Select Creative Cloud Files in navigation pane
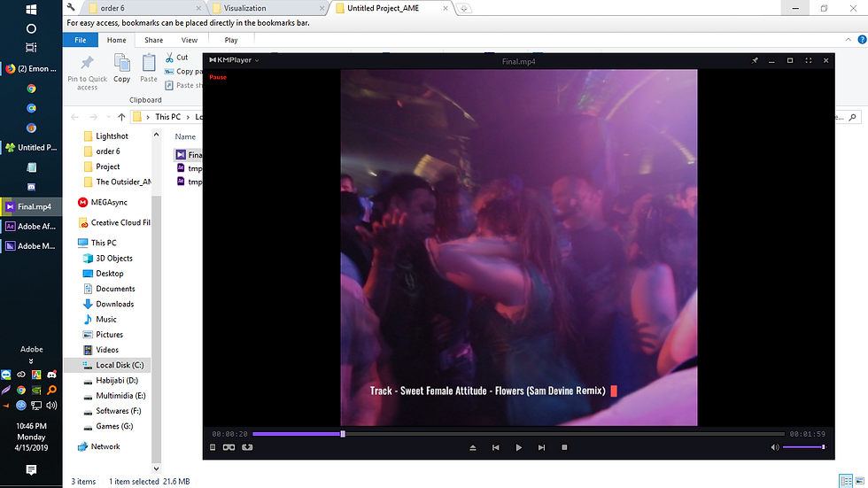 [114, 222]
